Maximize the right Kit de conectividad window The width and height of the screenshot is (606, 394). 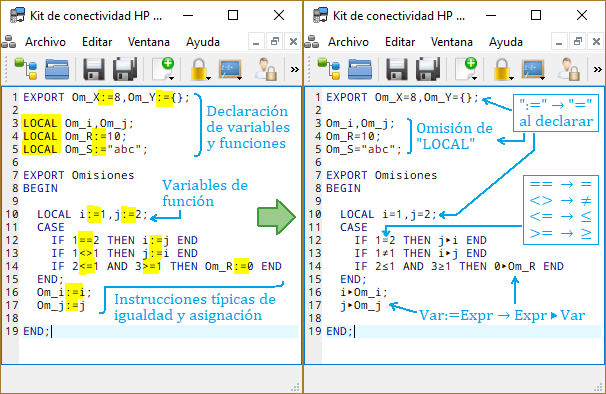[x=536, y=15]
